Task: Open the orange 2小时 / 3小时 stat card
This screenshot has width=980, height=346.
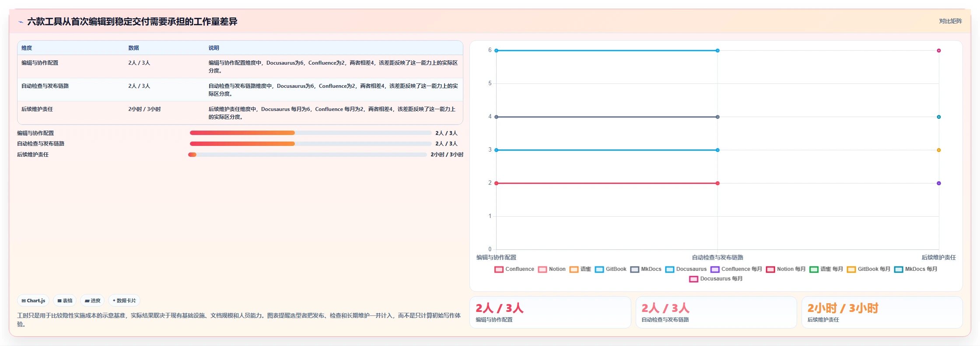Action: pos(882,312)
